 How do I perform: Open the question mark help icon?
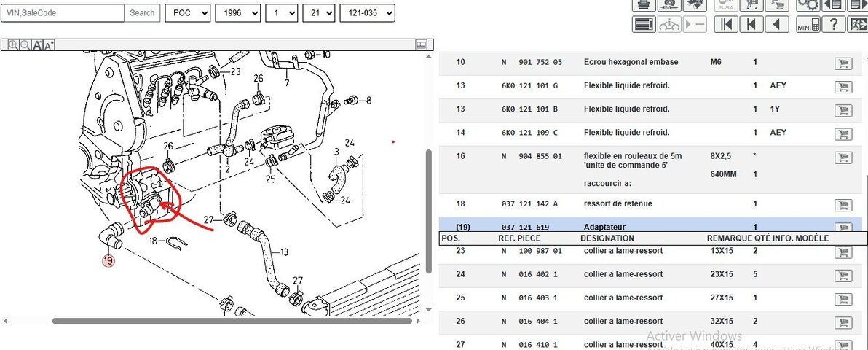(x=833, y=24)
